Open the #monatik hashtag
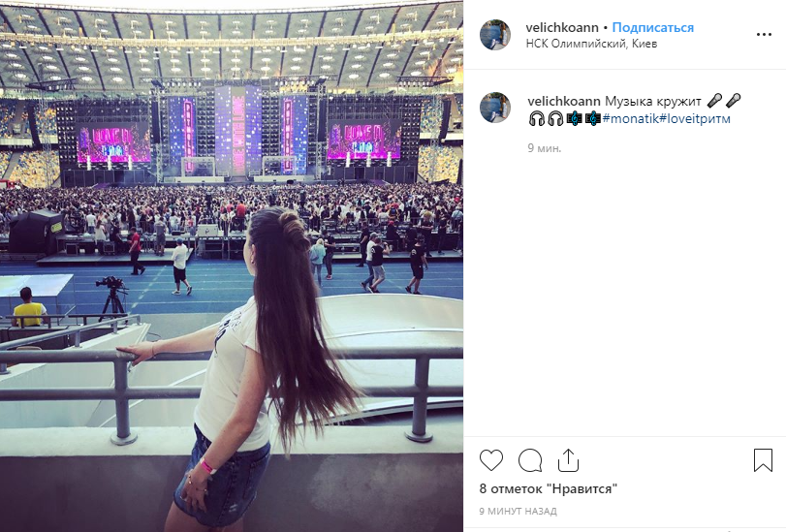 [631, 119]
